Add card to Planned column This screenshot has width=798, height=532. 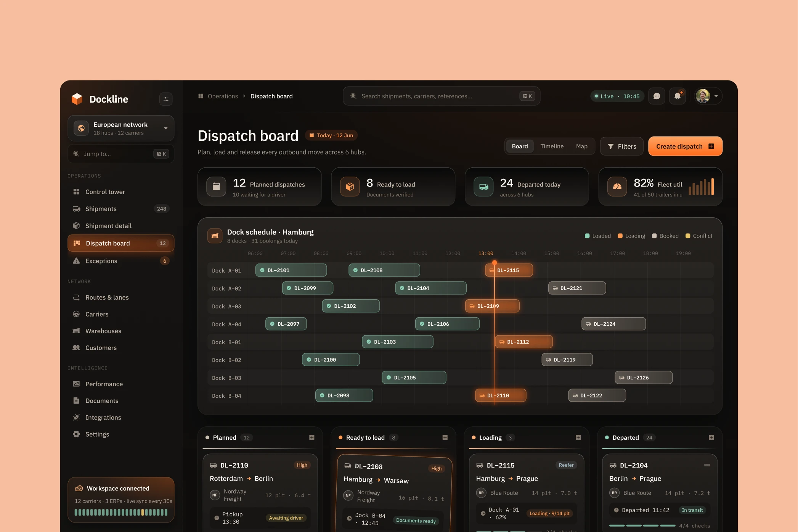(x=312, y=437)
